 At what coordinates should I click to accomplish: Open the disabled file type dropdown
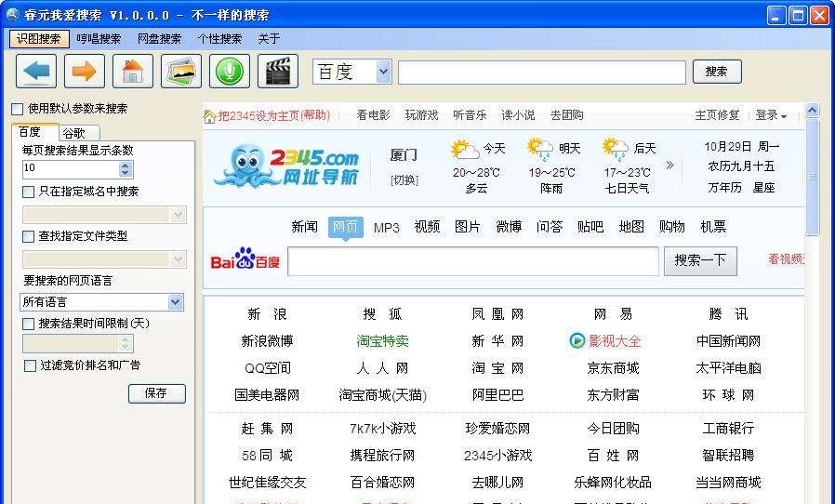[x=178, y=259]
